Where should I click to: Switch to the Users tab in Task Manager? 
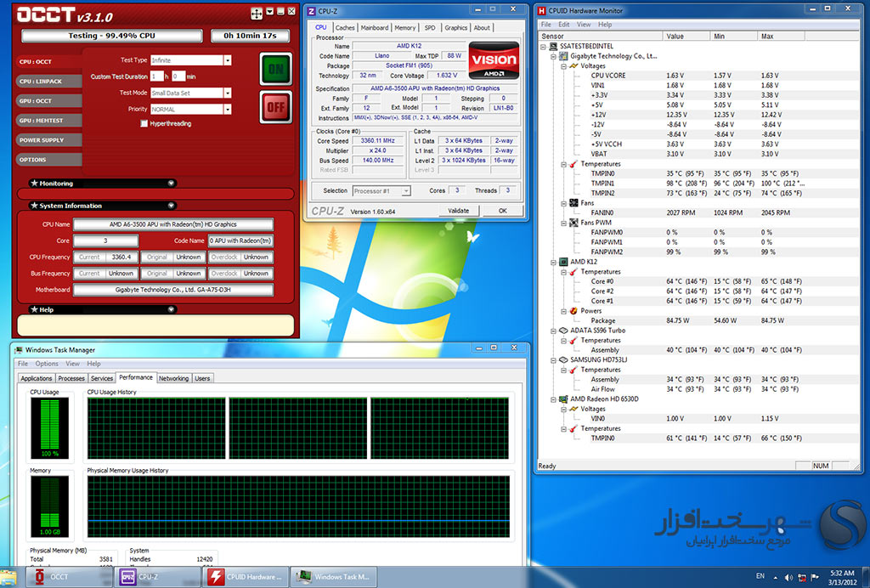[202, 378]
